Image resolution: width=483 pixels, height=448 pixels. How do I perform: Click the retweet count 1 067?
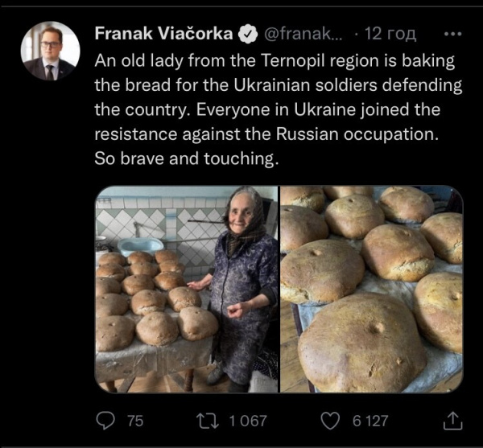click(x=246, y=420)
